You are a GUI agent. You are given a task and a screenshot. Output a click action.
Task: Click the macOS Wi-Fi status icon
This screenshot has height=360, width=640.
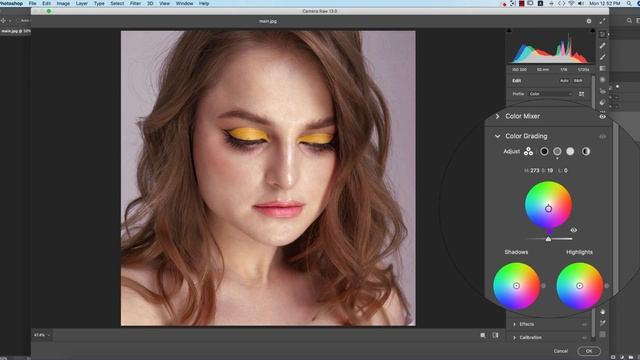[571, 3]
